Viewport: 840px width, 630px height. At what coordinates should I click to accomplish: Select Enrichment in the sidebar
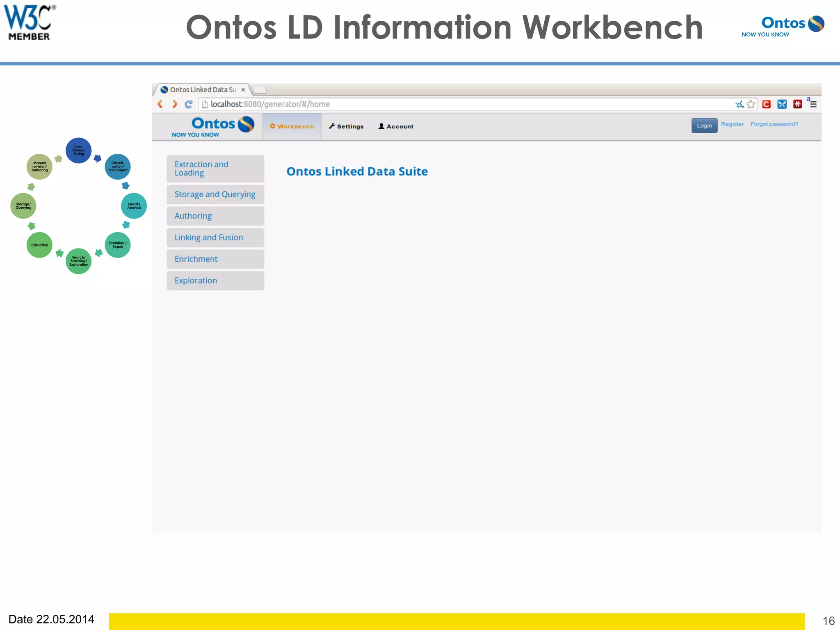click(215, 259)
